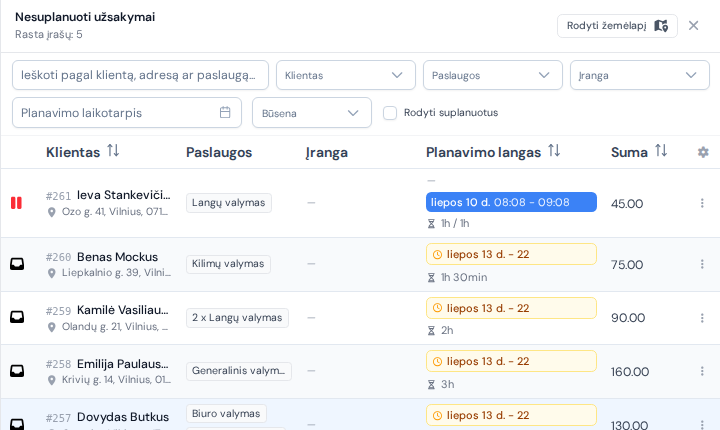Expand the Įranga filter dropdown
The width and height of the screenshot is (720, 430).
640,75
